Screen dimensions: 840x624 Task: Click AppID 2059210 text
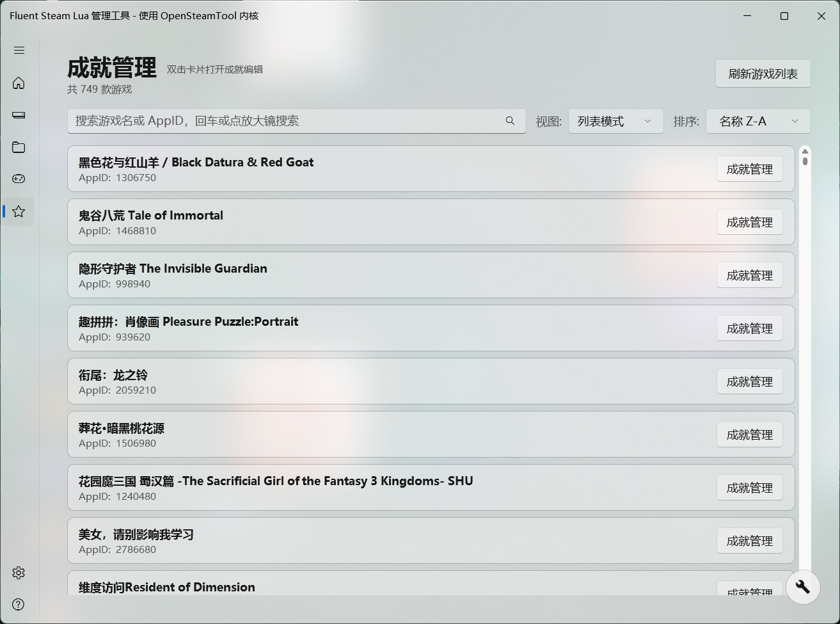coord(117,390)
